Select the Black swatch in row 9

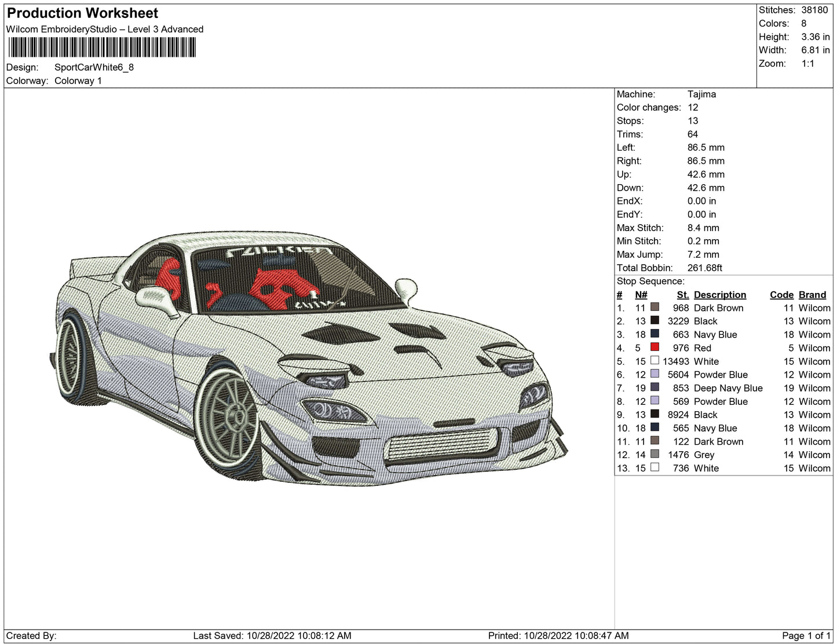coord(655,414)
